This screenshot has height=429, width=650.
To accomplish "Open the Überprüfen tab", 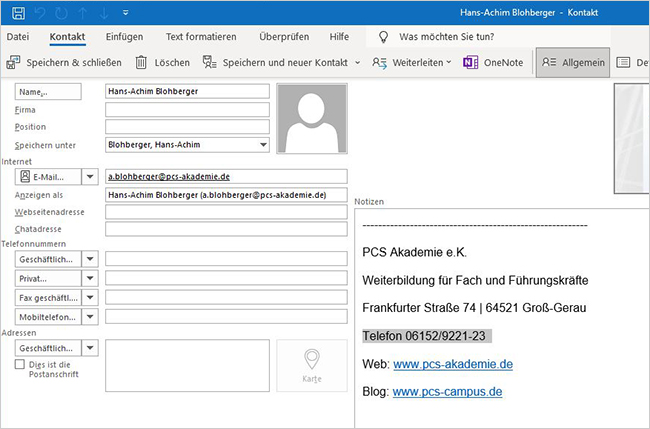I will click(284, 36).
